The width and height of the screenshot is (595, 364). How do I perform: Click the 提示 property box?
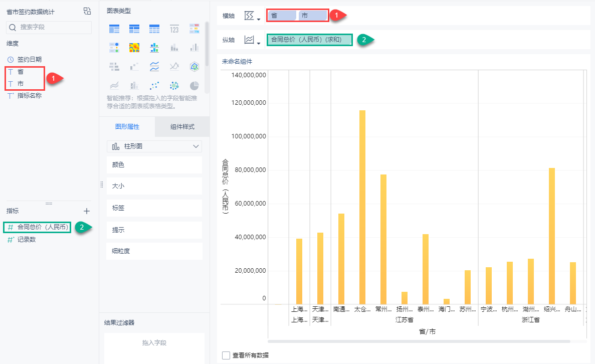pos(154,230)
